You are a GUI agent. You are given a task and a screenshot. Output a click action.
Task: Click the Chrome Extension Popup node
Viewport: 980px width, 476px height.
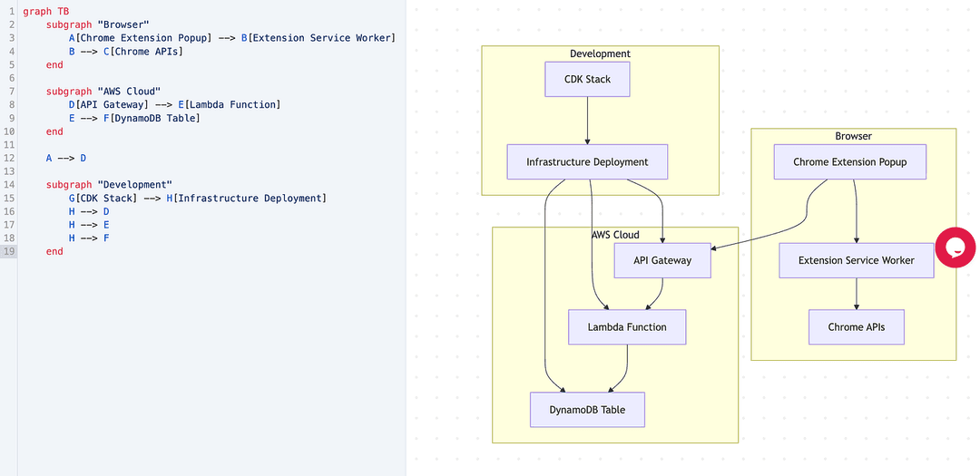(850, 161)
